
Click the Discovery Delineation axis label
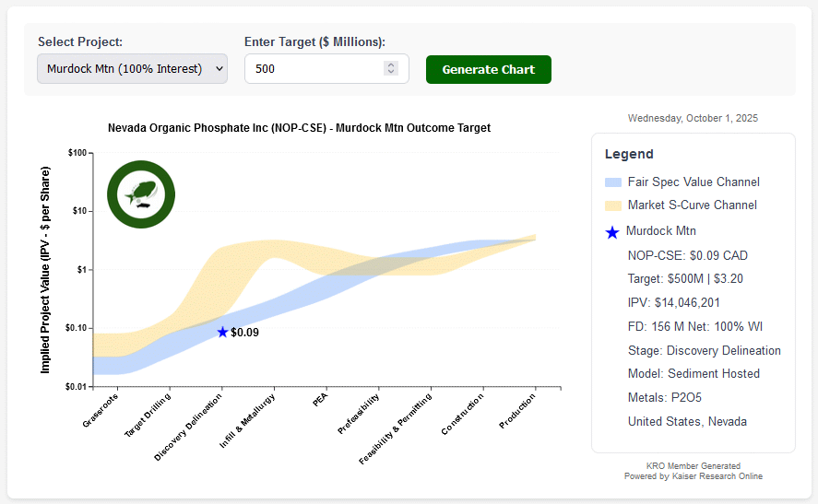(x=188, y=427)
